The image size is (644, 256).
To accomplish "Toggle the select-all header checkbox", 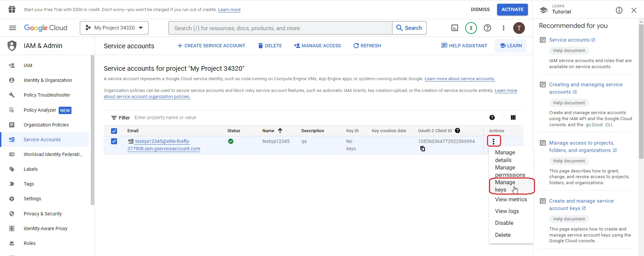I will click(x=114, y=131).
